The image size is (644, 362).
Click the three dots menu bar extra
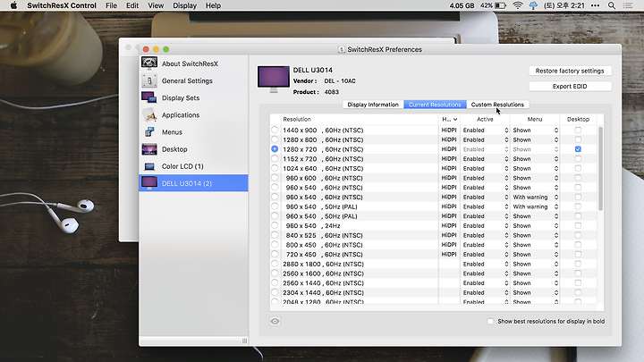(595, 5)
